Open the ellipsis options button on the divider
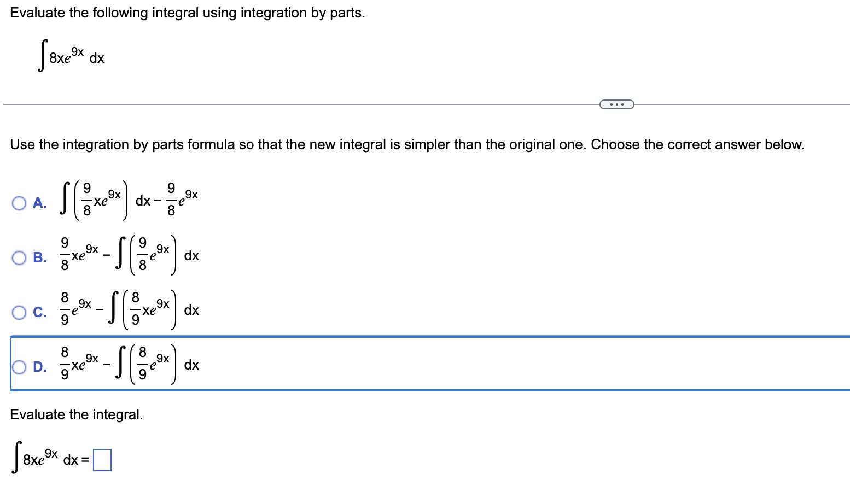Screen dimensions: 850x504 tap(616, 104)
